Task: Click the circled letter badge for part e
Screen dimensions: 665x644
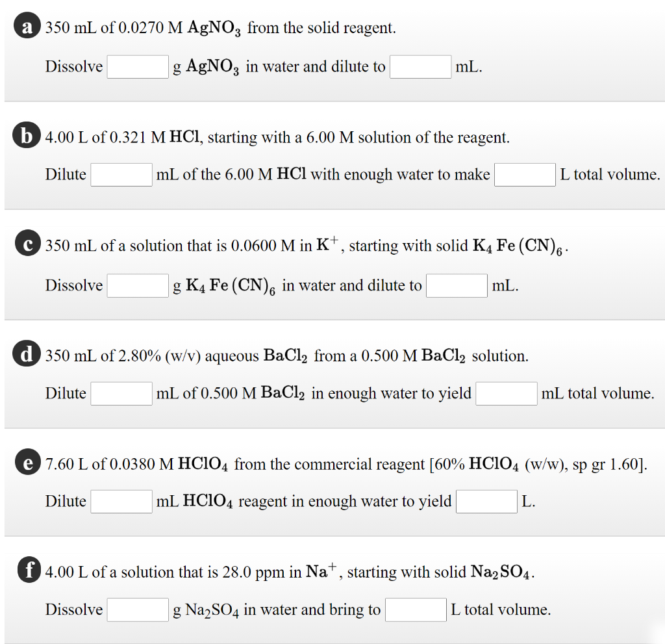Action: (27, 463)
